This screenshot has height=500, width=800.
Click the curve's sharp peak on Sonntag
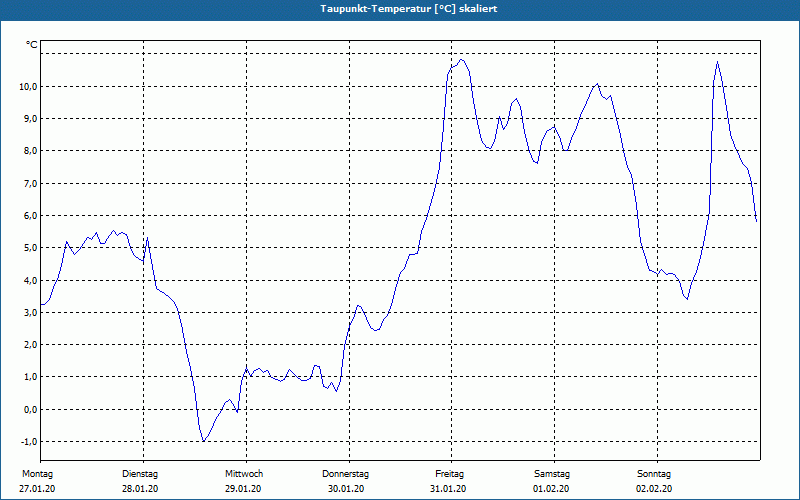click(717, 62)
